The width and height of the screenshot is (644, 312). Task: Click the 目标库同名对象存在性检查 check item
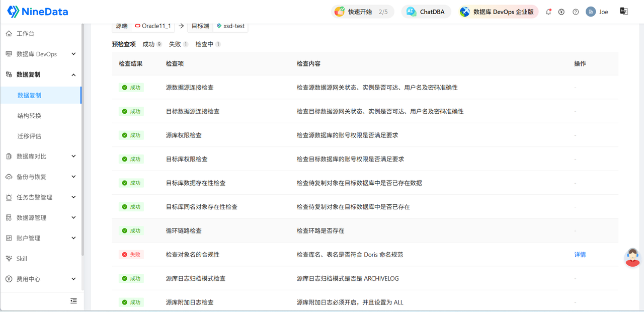[202, 207]
